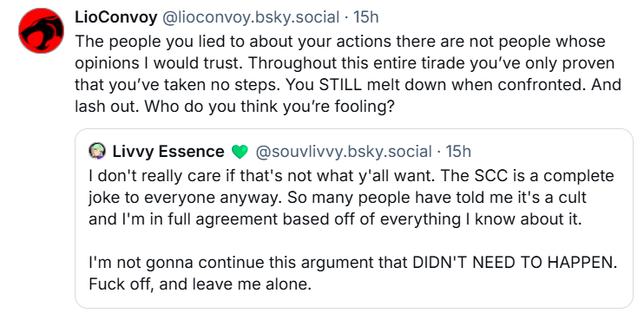Open the @lioconvoy.bsky.social handle link

(251, 17)
